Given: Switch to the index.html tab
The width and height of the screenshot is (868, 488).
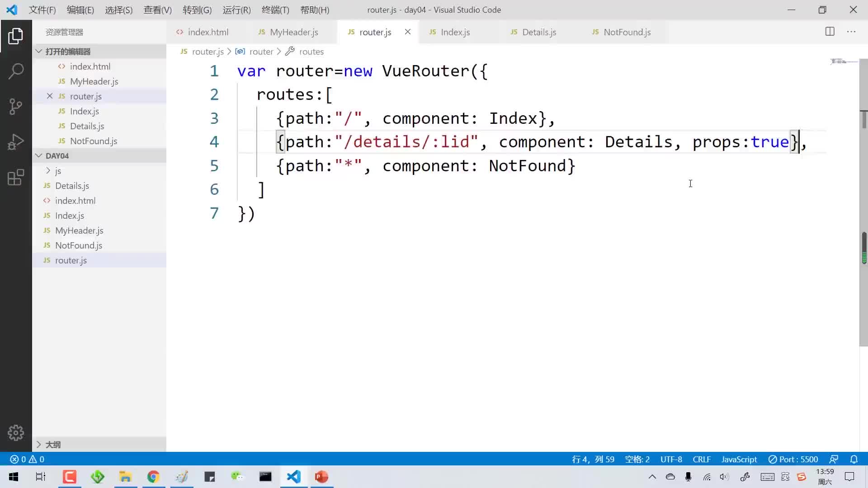Looking at the screenshot, I should click(207, 32).
